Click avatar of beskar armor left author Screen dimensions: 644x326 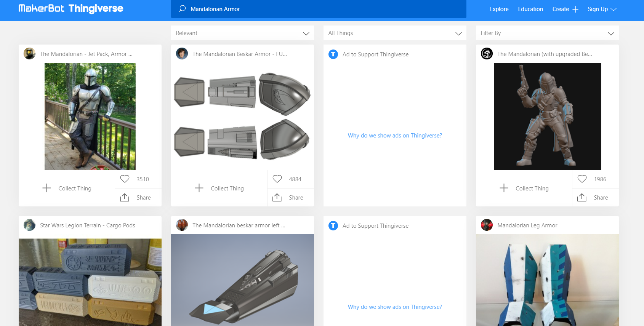coord(182,225)
